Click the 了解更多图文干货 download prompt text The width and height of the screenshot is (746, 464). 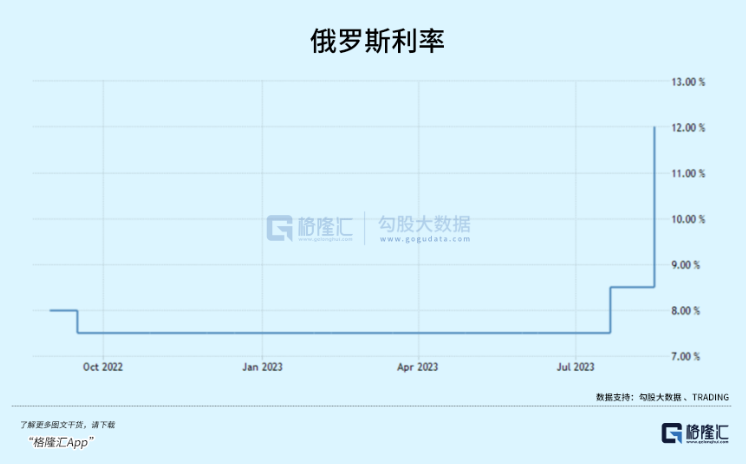(x=67, y=425)
